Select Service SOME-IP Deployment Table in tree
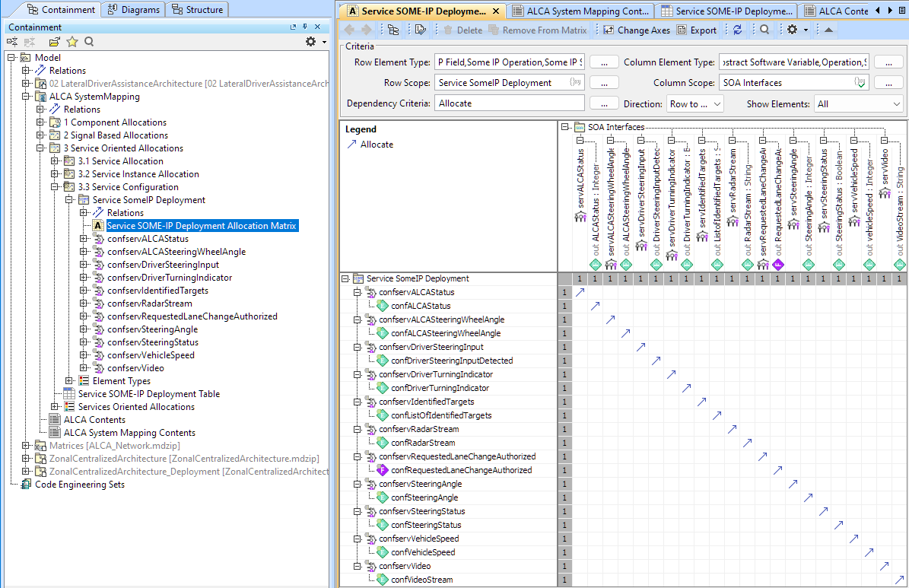909x588 pixels. coord(148,394)
